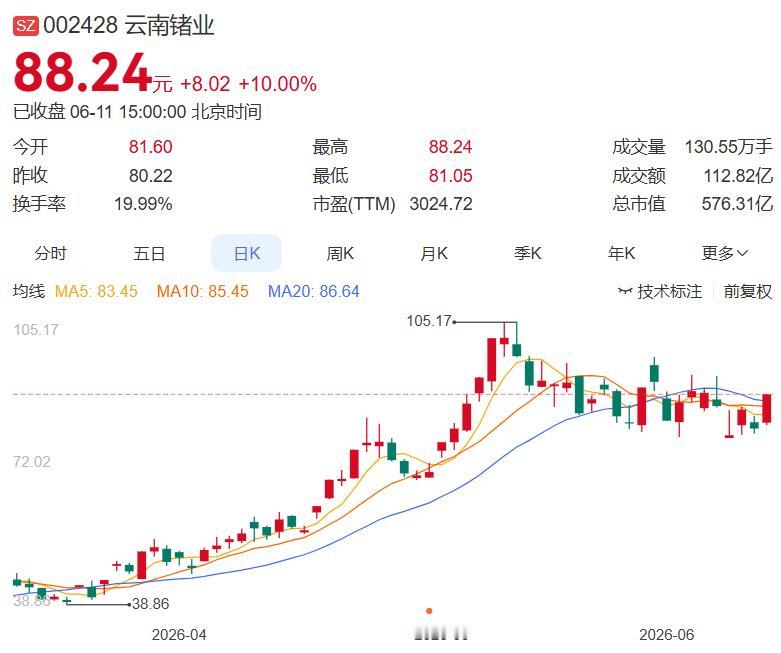Select the 日K daily candlestick tab
The image size is (781, 653).
click(247, 253)
